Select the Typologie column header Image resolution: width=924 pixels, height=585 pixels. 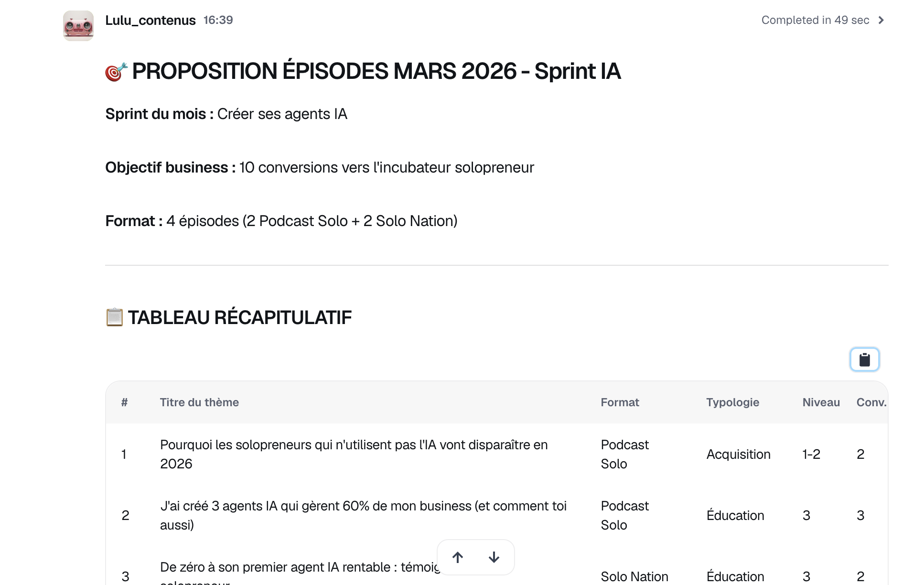733,402
